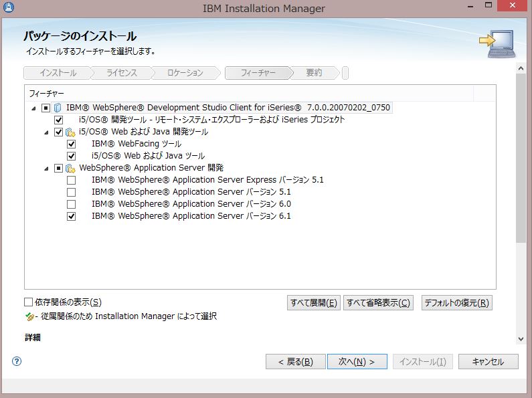Check WebSphere Application Server バージョン 5.1 checkbox

pyautogui.click(x=71, y=192)
